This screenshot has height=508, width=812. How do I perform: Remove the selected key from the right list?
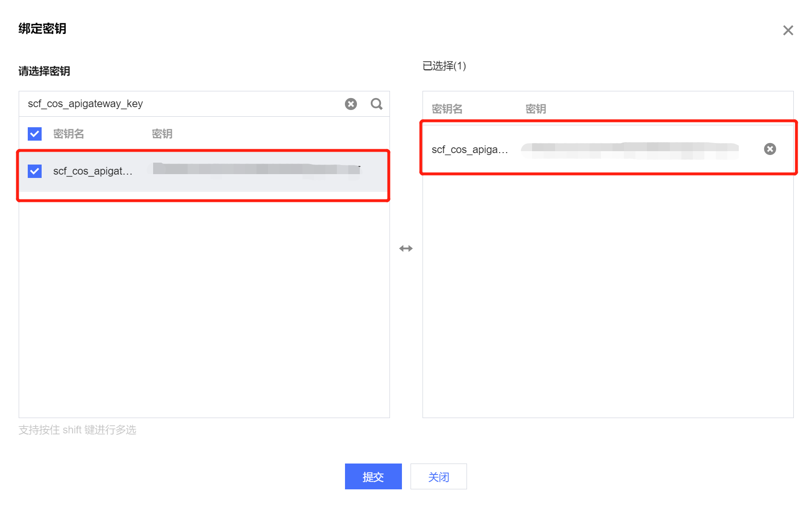[x=770, y=149]
